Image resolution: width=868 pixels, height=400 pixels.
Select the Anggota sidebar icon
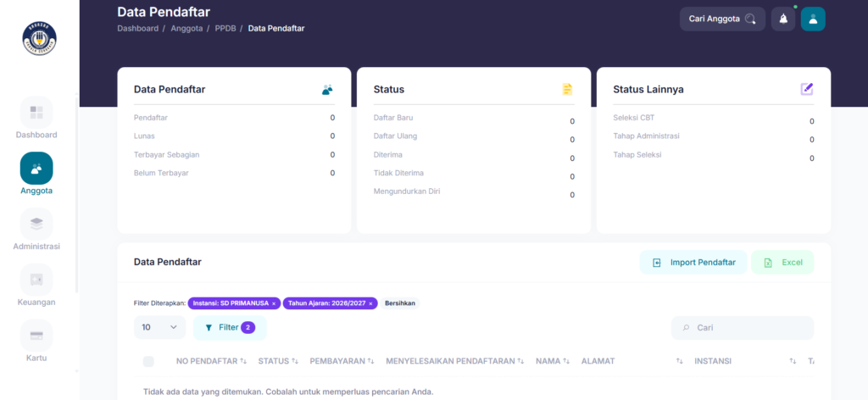[x=36, y=168]
